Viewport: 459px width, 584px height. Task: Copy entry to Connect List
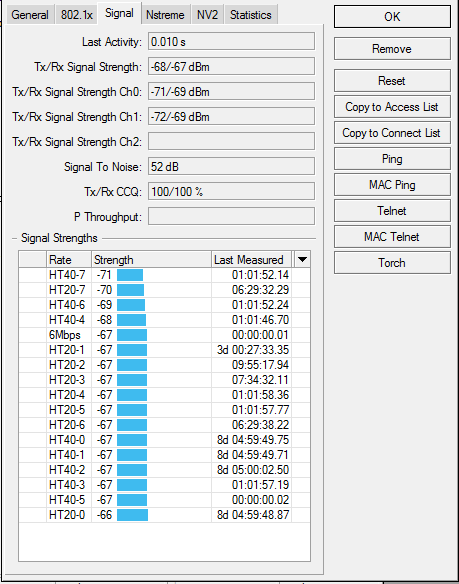point(392,133)
